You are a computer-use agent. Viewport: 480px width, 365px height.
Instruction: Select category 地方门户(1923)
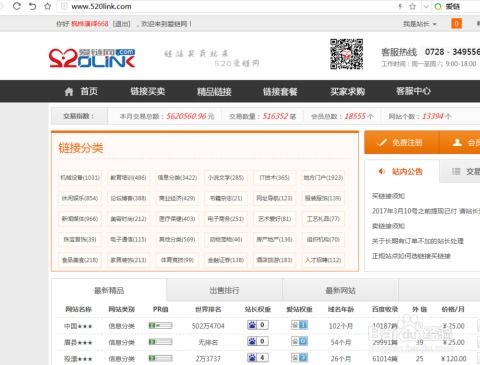[323, 178]
